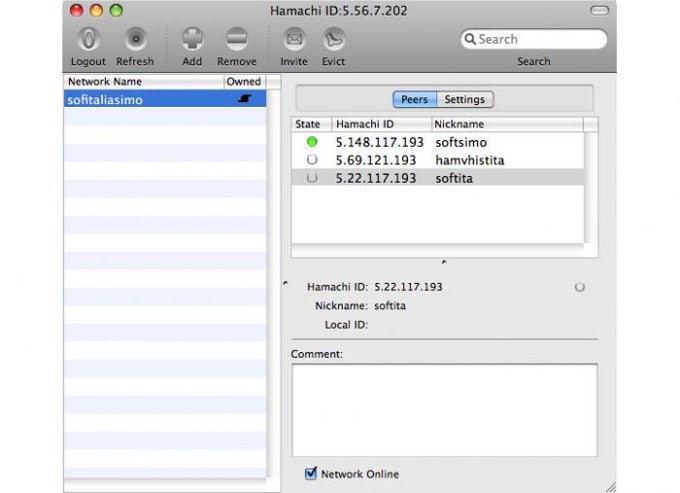Select peer ID 5.69.121.193

[376, 160]
